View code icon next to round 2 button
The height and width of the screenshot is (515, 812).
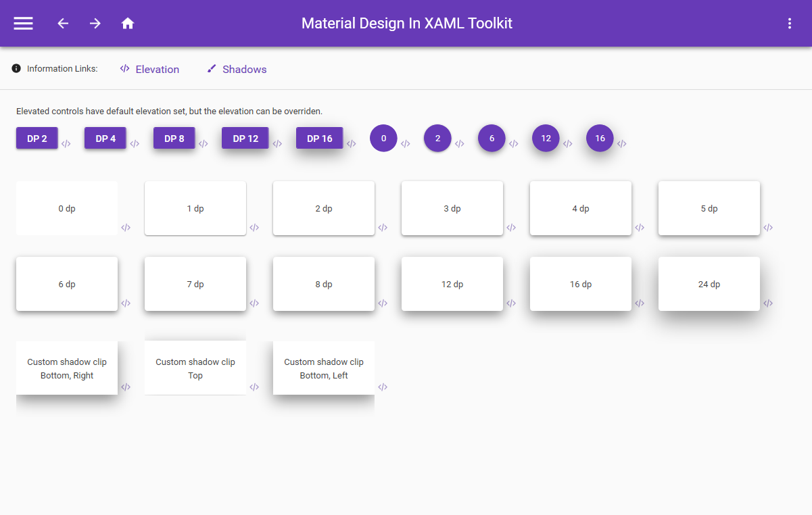[x=460, y=144]
